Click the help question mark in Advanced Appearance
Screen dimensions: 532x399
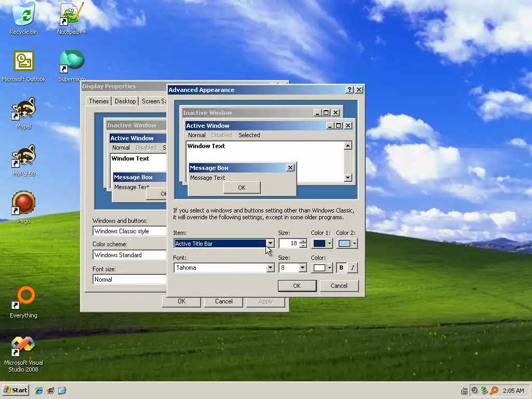(x=350, y=89)
